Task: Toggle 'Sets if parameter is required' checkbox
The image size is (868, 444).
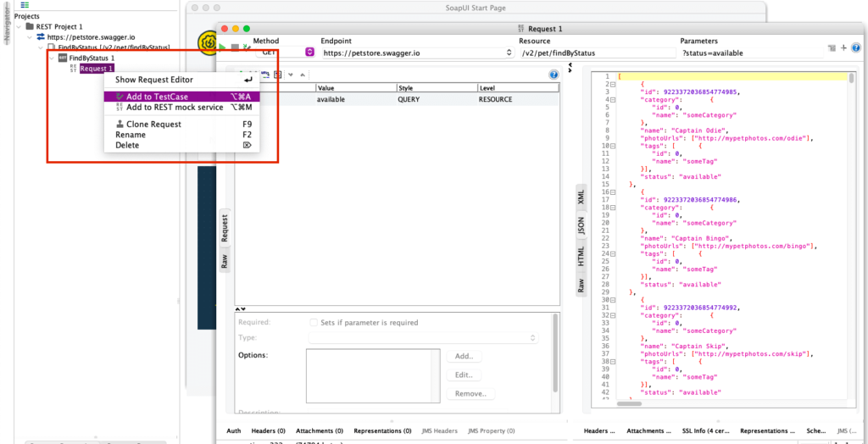Action: pos(314,323)
